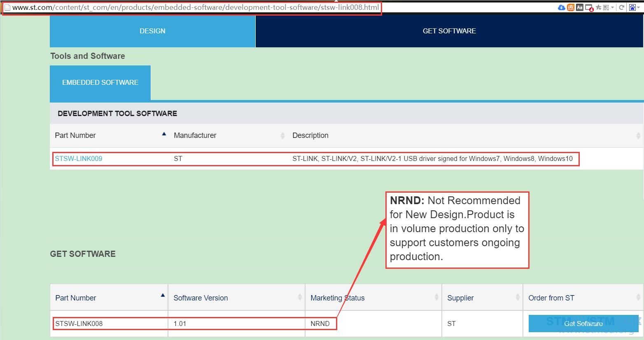Sort Get Software table by Part Number
Screen dimensions: 644x340
click(x=109, y=298)
